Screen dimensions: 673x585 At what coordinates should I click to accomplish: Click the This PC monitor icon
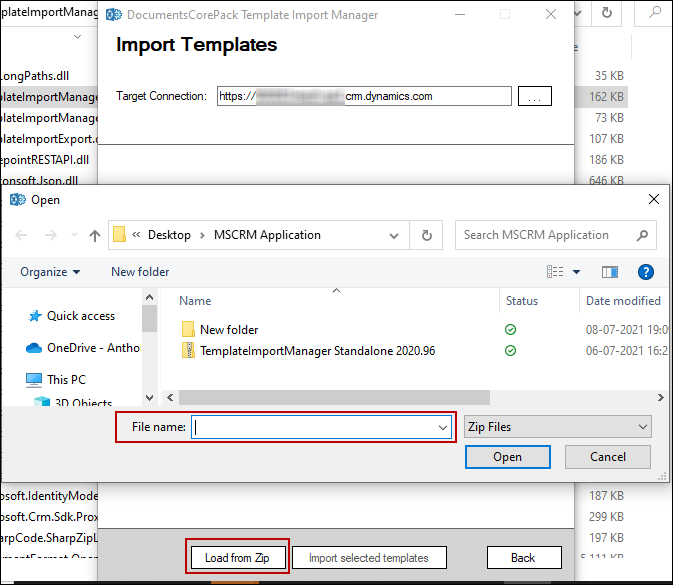(x=34, y=380)
